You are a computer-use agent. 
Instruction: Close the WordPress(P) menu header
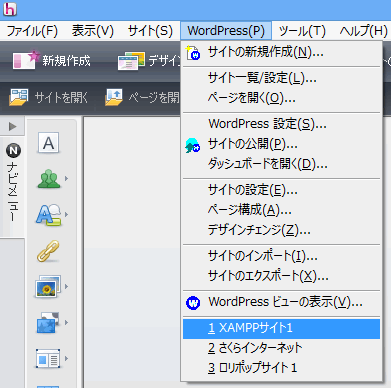click(x=226, y=31)
